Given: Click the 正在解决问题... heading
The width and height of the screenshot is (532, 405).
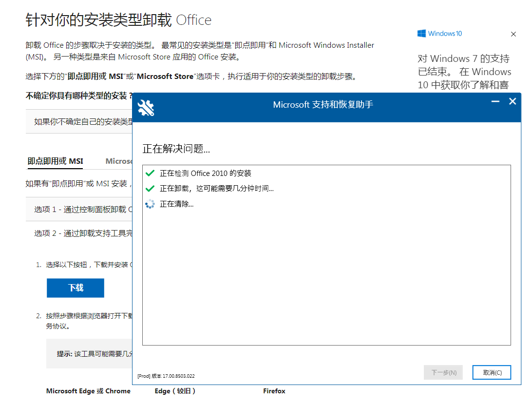Looking at the screenshot, I should [176, 148].
